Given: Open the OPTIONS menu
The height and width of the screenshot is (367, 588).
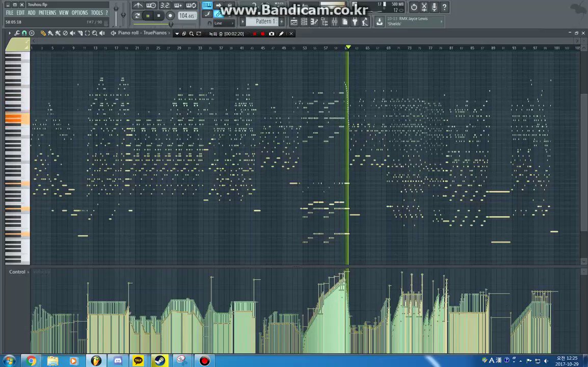Looking at the screenshot, I should pyautogui.click(x=79, y=13).
